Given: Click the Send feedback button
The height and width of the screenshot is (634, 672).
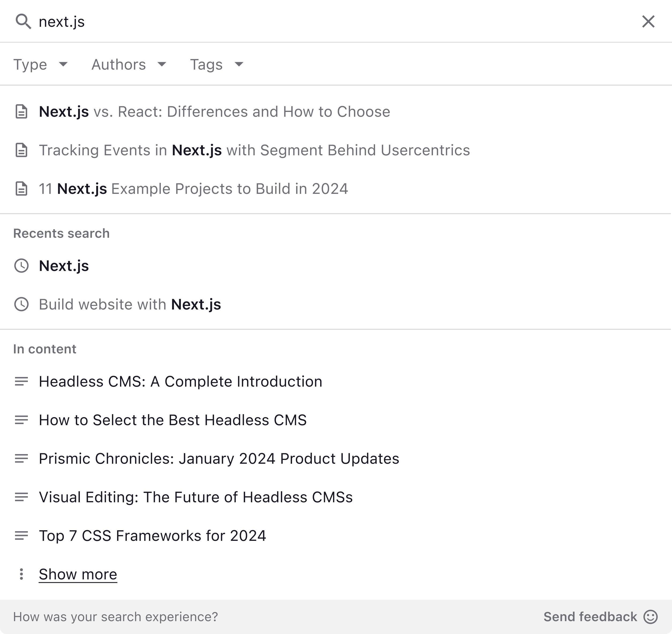Looking at the screenshot, I should pyautogui.click(x=600, y=617).
